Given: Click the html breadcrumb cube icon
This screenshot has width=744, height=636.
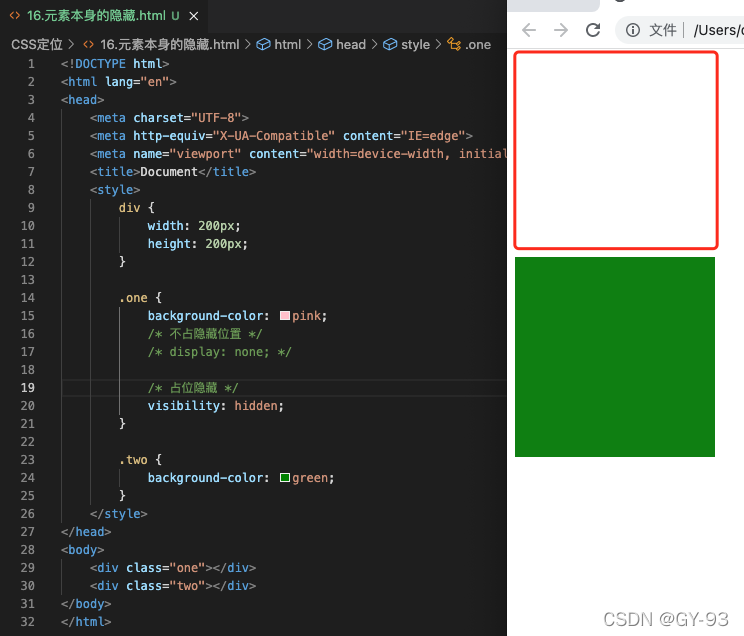Looking at the screenshot, I should click(x=263, y=45).
